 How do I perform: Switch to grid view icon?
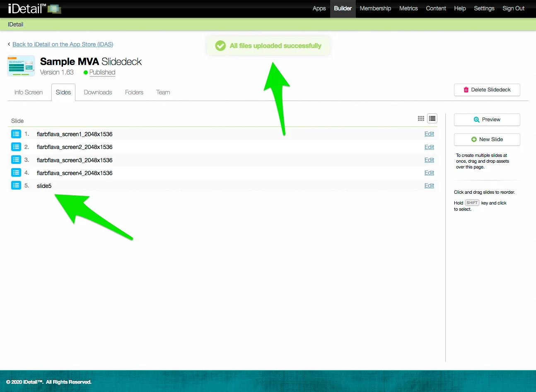pos(421,118)
